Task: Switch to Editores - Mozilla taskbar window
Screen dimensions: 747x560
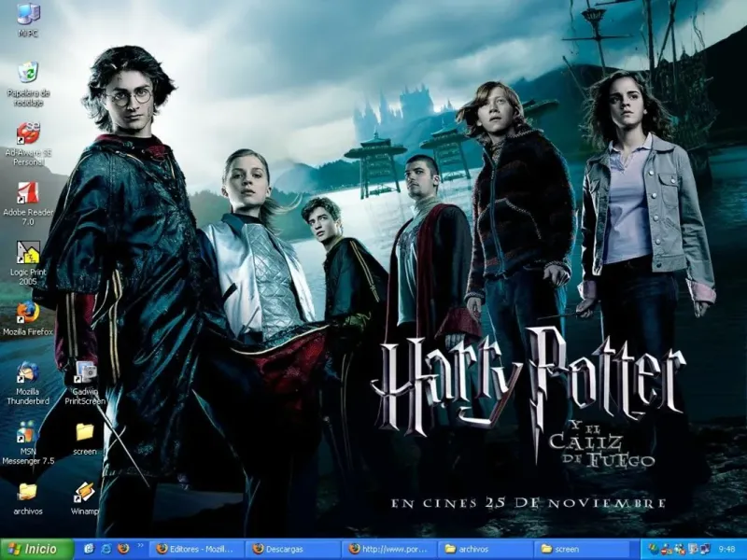Action: point(196,549)
